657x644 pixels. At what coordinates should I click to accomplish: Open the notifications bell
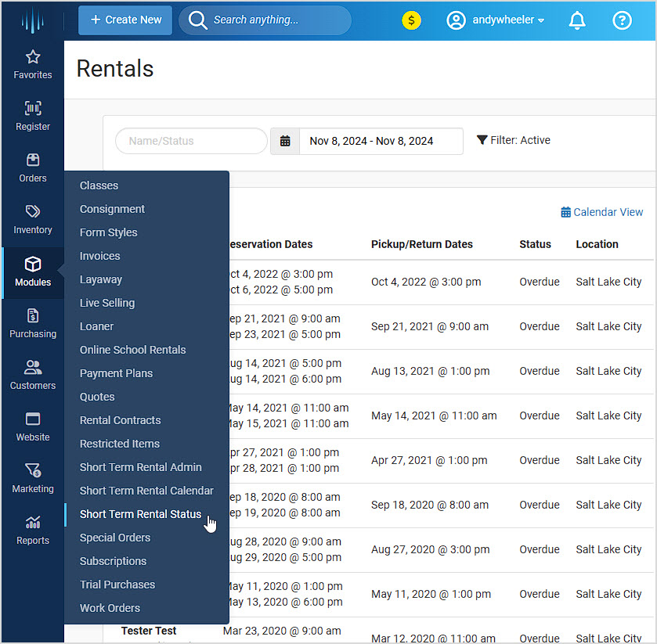(576, 20)
